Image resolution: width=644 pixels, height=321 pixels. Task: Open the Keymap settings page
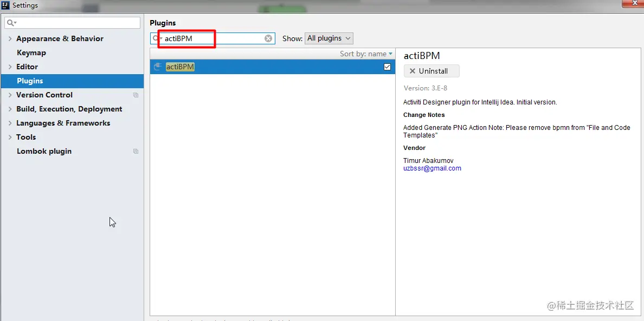click(x=31, y=53)
